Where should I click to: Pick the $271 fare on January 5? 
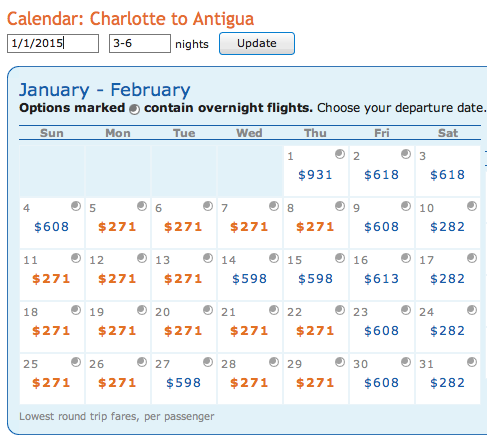pos(117,227)
